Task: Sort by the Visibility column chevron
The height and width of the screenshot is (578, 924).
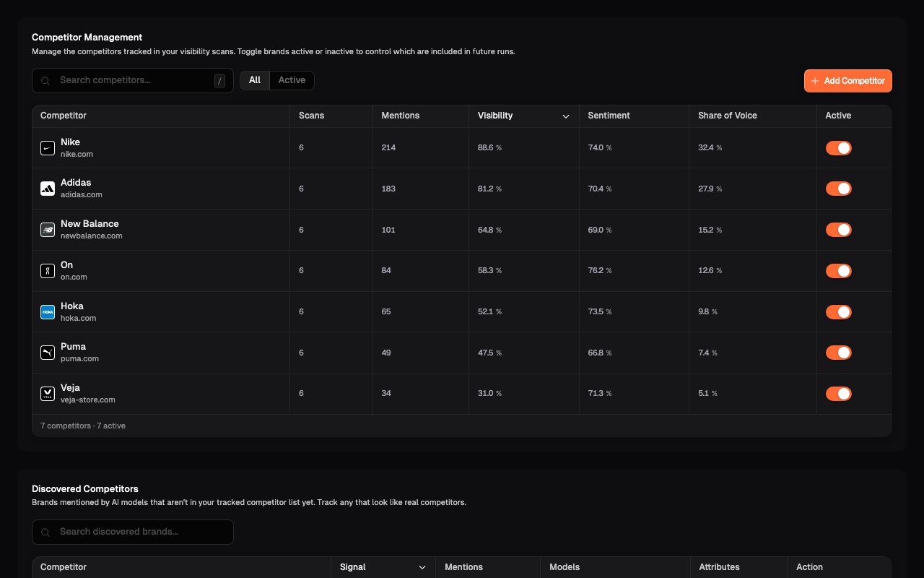Action: pyautogui.click(x=566, y=116)
